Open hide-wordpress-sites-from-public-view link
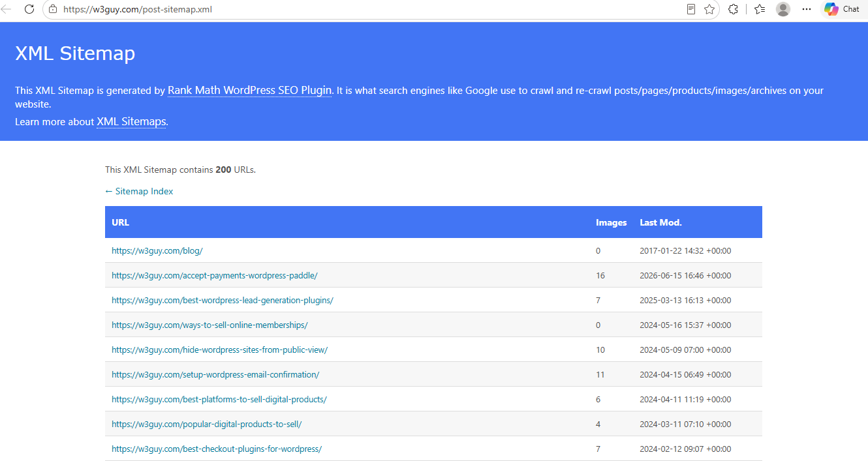 (x=219, y=349)
